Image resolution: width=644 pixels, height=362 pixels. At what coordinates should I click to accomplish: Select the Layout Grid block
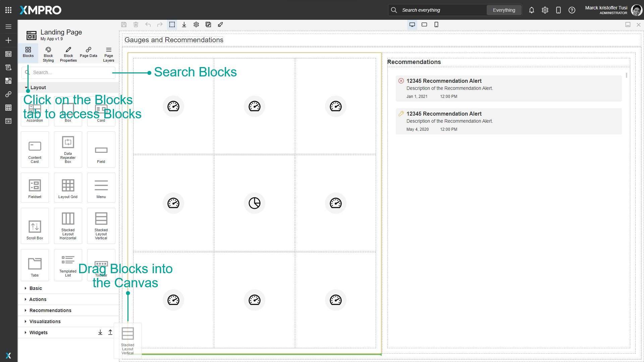point(68,187)
